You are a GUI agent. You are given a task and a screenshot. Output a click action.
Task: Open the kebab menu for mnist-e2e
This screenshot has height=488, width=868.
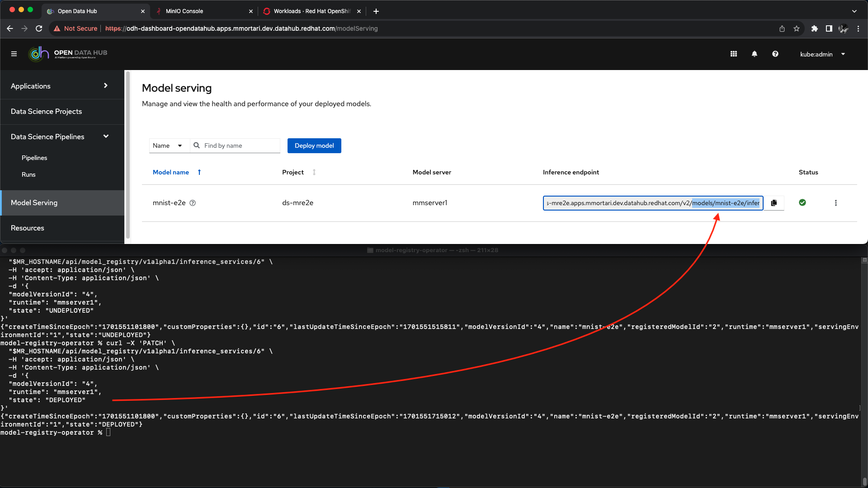pyautogui.click(x=835, y=203)
